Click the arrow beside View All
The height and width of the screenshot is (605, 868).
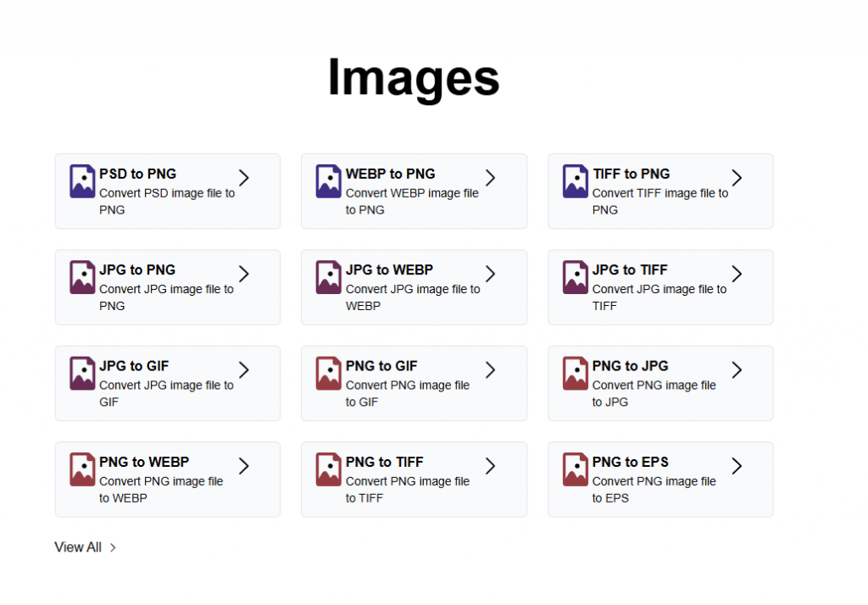point(113,547)
